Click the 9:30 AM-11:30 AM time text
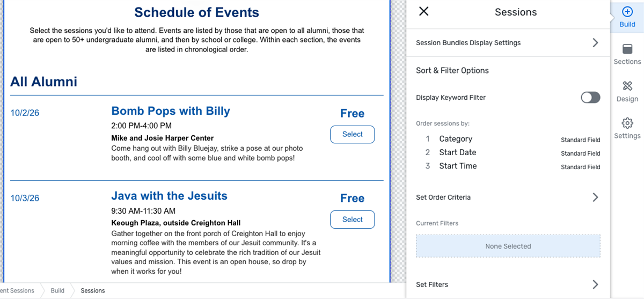 143,210
